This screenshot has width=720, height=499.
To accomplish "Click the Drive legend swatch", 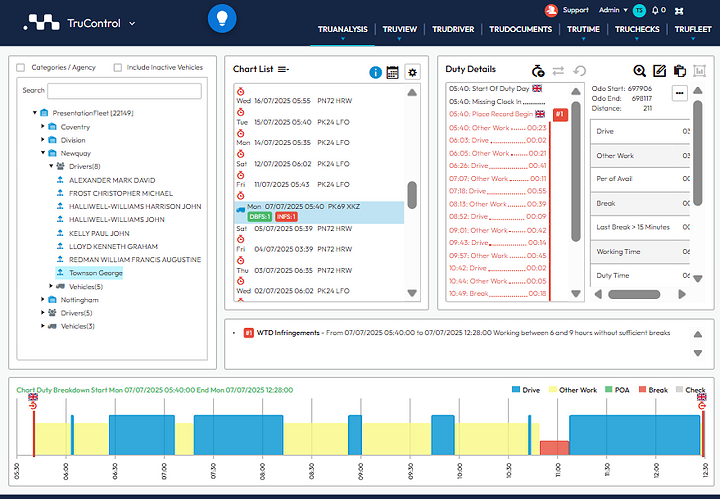I will pos(516,390).
